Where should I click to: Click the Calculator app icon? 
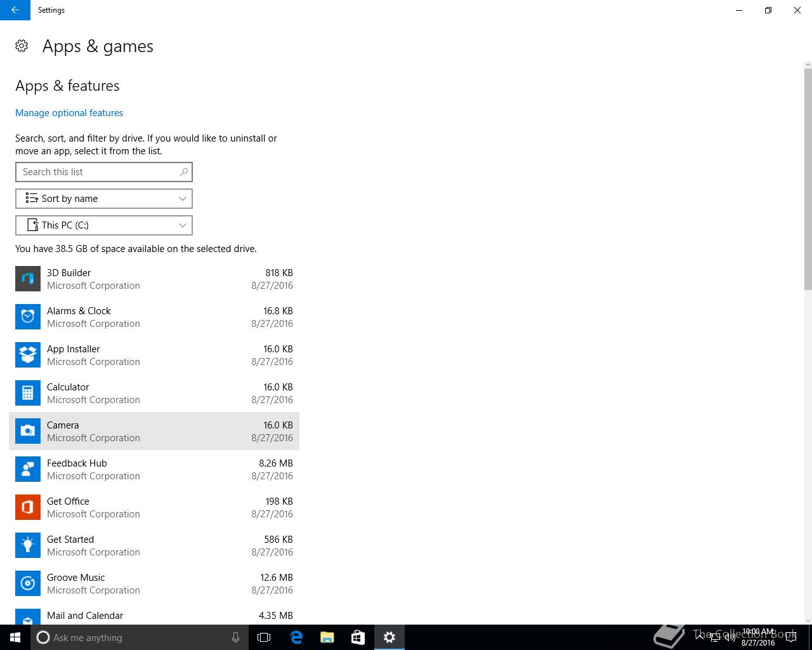[28, 393]
